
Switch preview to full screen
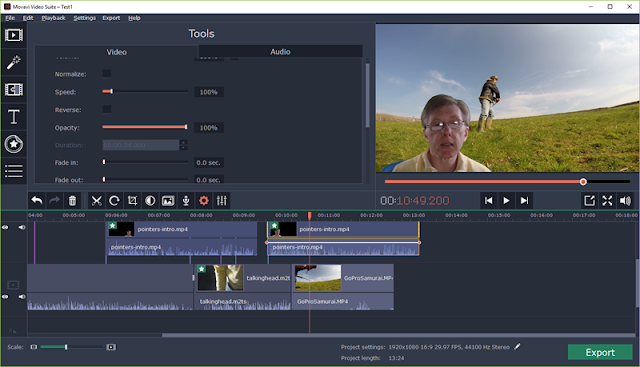pos(607,200)
